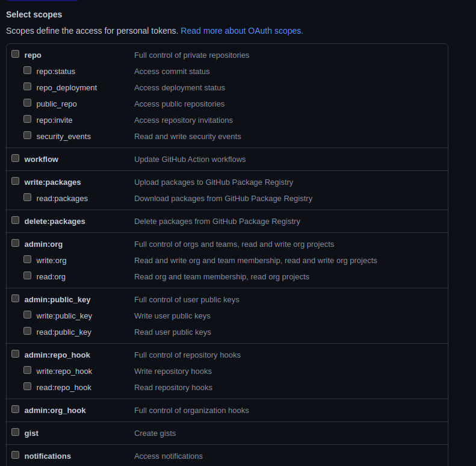Click 'Read and write security events' text
This screenshot has width=476, height=466.
[x=188, y=137]
